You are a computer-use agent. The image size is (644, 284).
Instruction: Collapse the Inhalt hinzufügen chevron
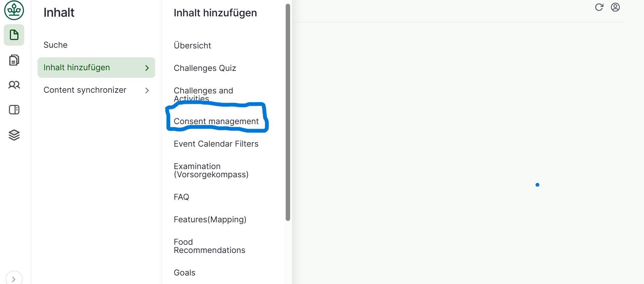click(x=147, y=68)
